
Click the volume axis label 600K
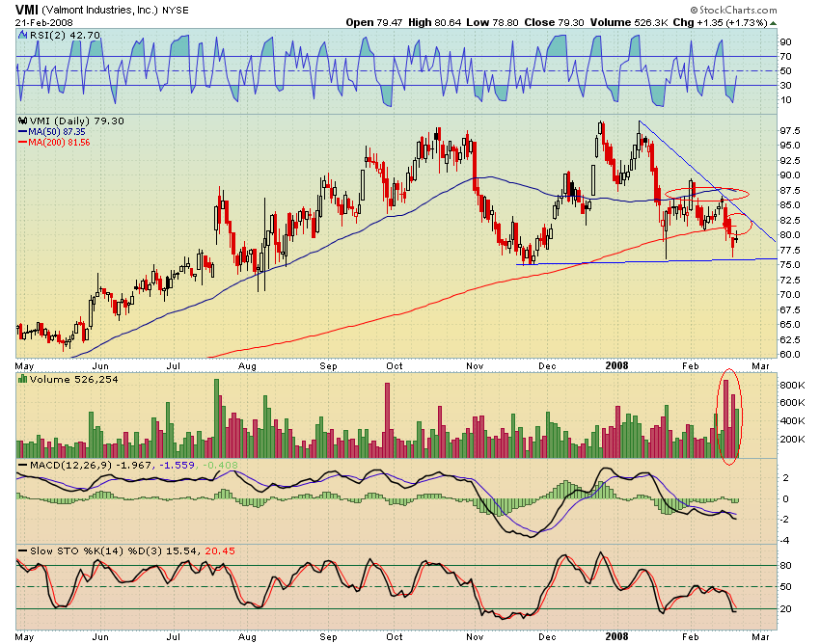click(792, 403)
